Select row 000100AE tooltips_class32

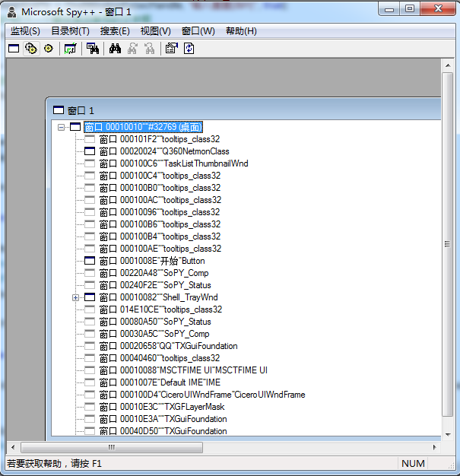(160, 249)
